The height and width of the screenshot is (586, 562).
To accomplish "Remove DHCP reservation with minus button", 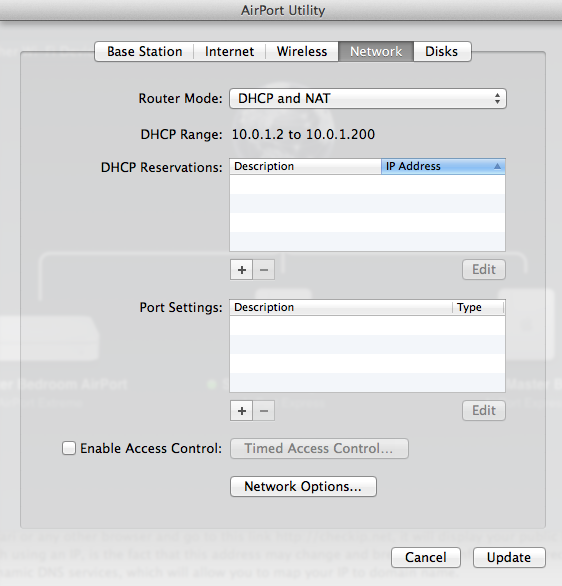I will click(264, 269).
